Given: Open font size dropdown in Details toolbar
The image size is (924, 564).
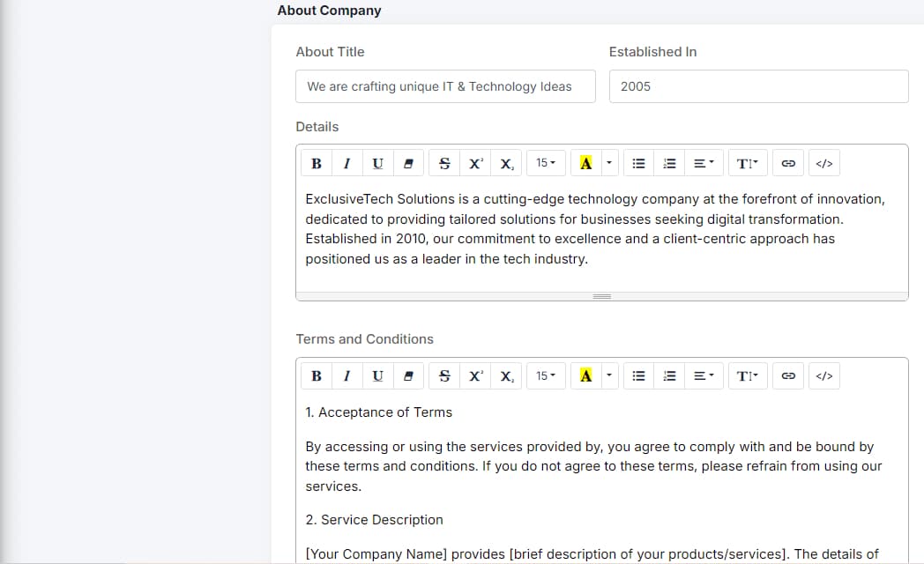Looking at the screenshot, I should point(546,163).
